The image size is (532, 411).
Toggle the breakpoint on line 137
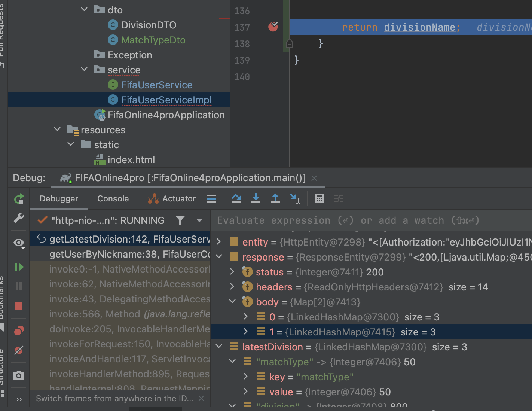click(273, 27)
